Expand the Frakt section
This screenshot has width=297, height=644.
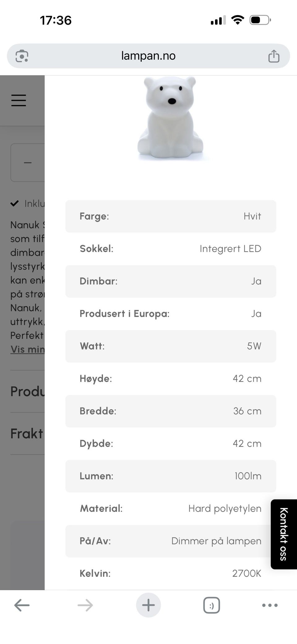pos(27,433)
